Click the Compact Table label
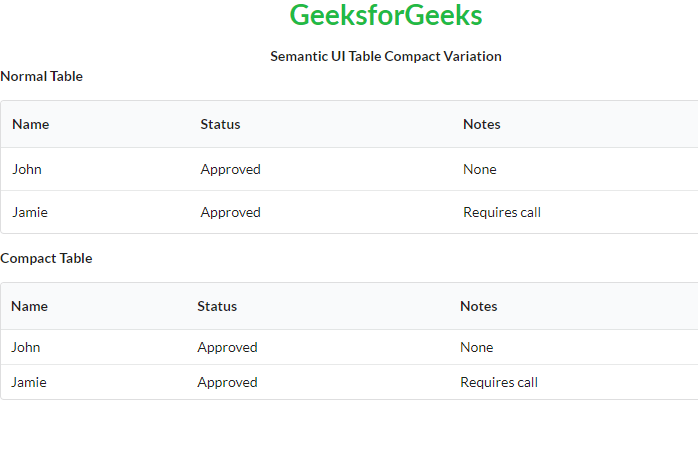The height and width of the screenshot is (454, 698). 46,258
